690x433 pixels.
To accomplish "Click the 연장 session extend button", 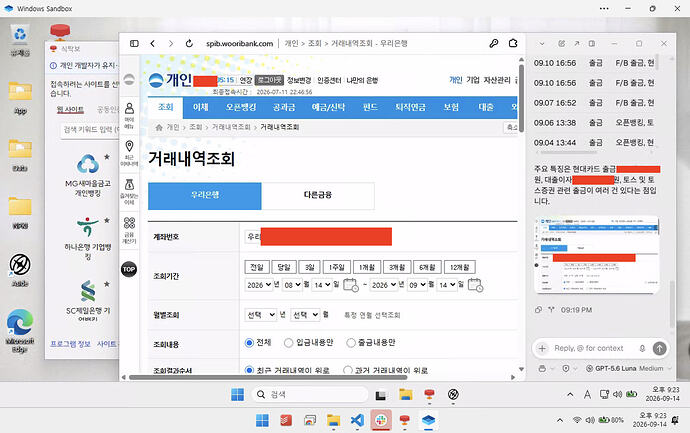I will (x=246, y=80).
